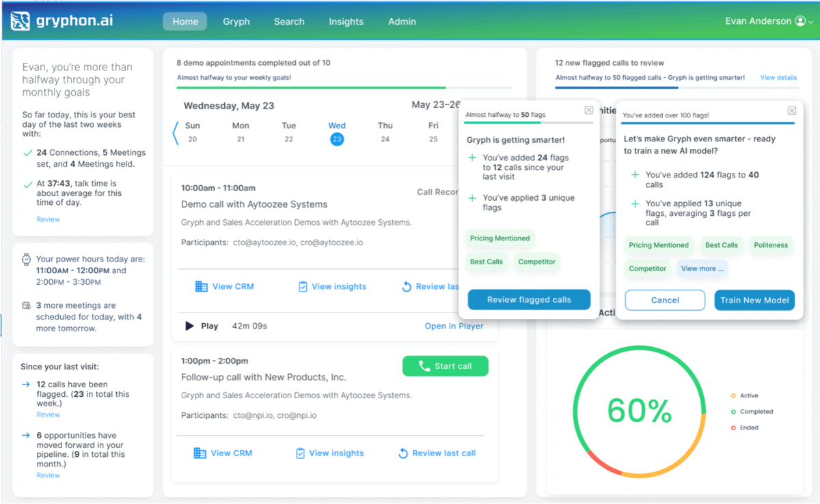This screenshot has height=504, width=820.
Task: Switch to the Gryph navigation tab
Action: (x=236, y=21)
